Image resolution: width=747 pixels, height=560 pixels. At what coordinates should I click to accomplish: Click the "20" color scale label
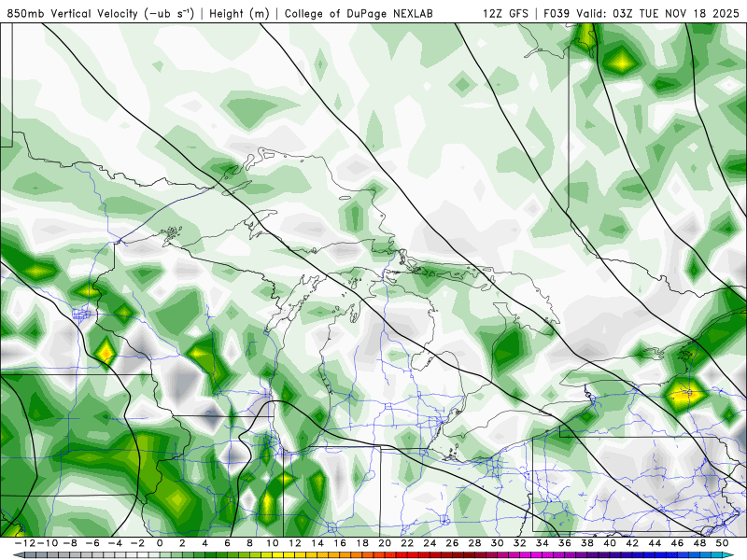click(385, 543)
